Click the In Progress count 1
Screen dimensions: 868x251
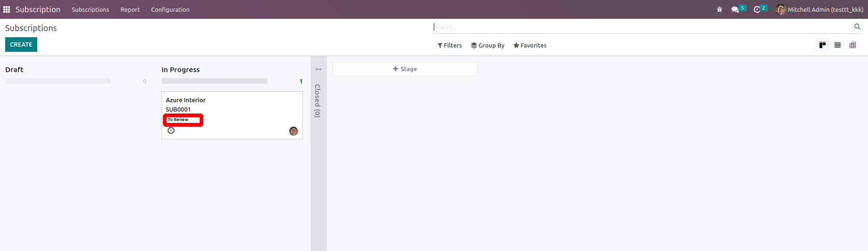pos(301,81)
